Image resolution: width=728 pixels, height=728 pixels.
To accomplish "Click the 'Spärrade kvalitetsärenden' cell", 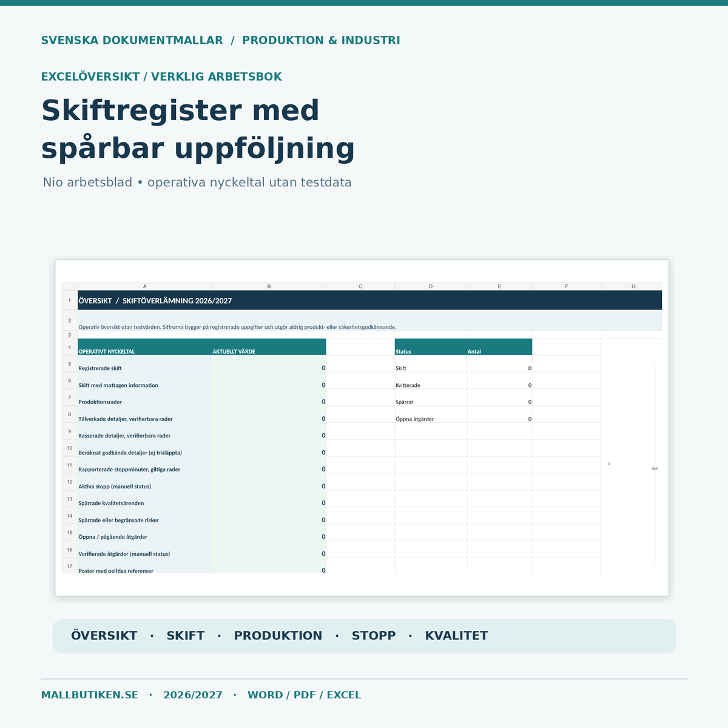I will point(145,499).
